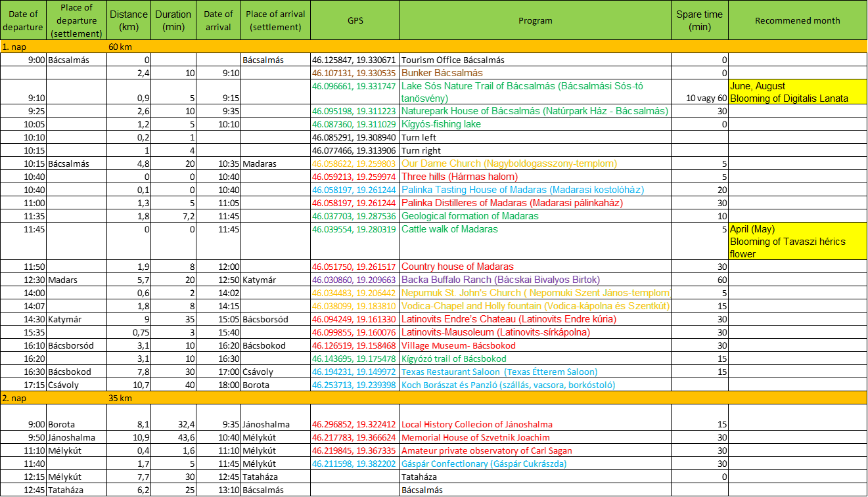
Task: Click the Distance (km) column header
Action: (x=129, y=20)
